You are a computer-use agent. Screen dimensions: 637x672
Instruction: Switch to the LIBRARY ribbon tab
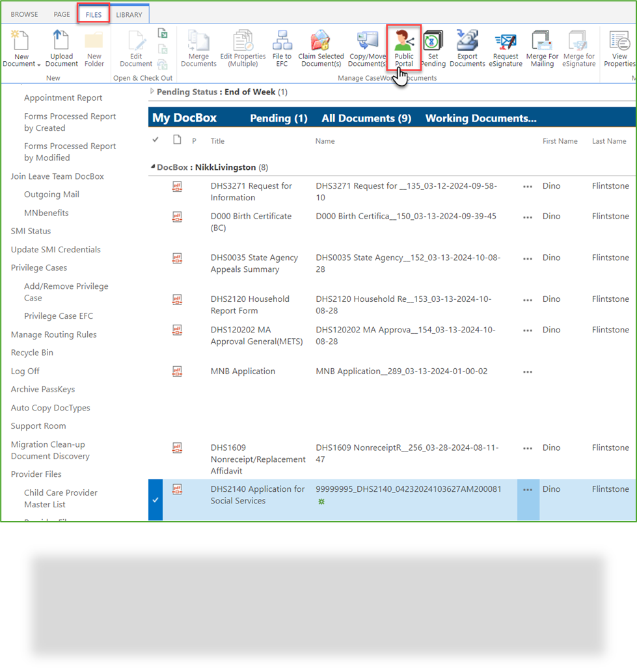(129, 14)
